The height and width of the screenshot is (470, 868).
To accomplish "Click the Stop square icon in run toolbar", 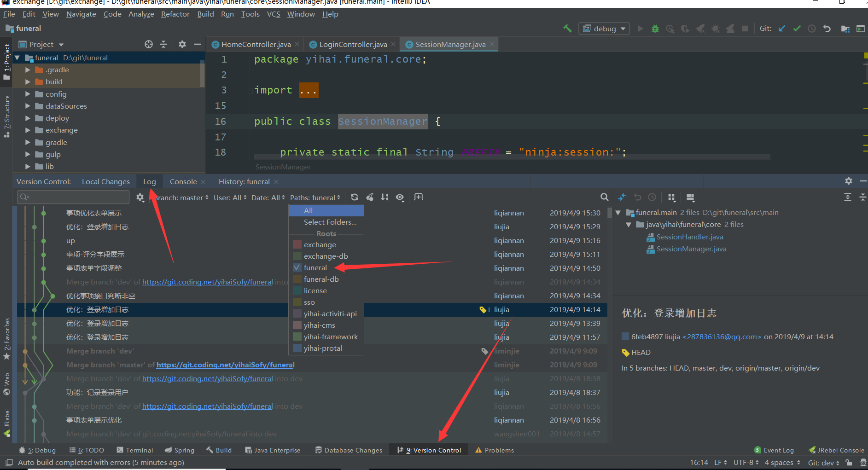I will [745, 29].
